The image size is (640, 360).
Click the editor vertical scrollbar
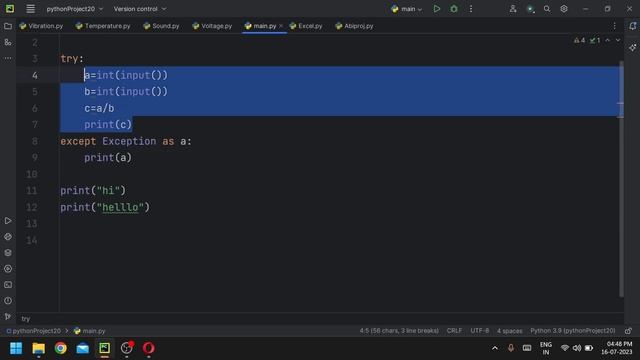pos(621,179)
